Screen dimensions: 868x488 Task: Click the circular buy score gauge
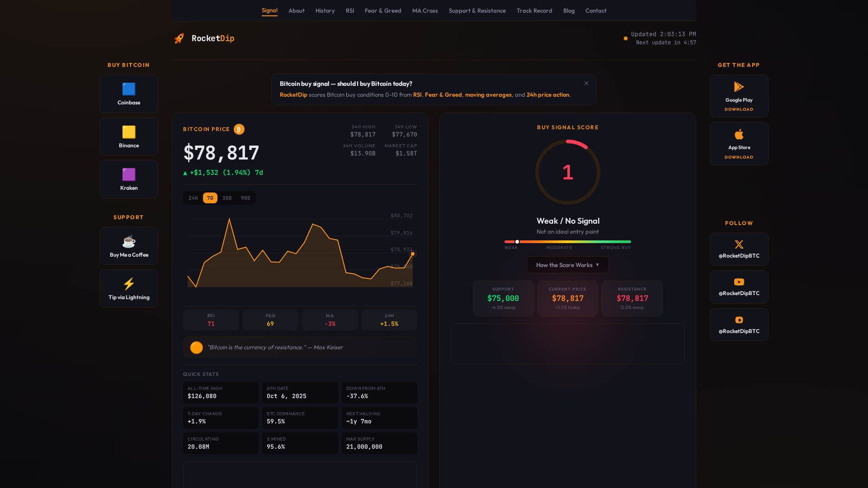pyautogui.click(x=568, y=172)
